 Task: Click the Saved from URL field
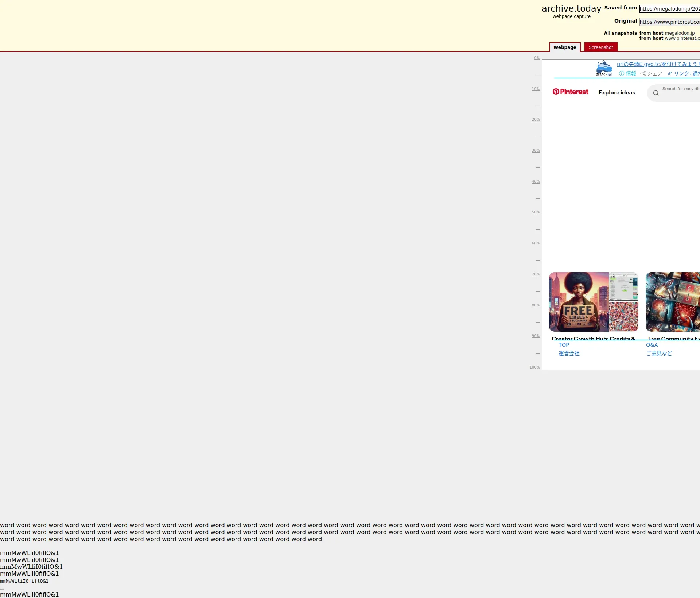point(669,9)
